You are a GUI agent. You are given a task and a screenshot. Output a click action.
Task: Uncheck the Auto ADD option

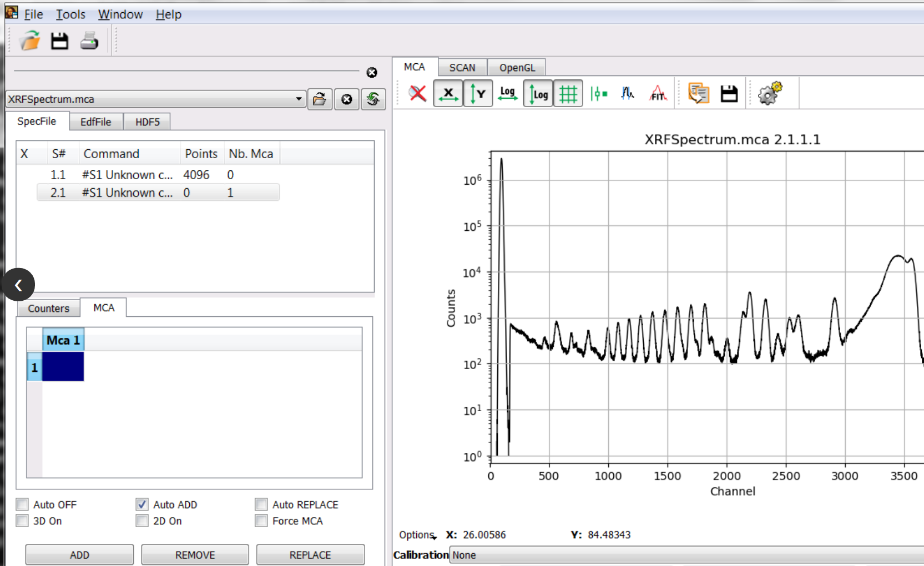(x=142, y=504)
